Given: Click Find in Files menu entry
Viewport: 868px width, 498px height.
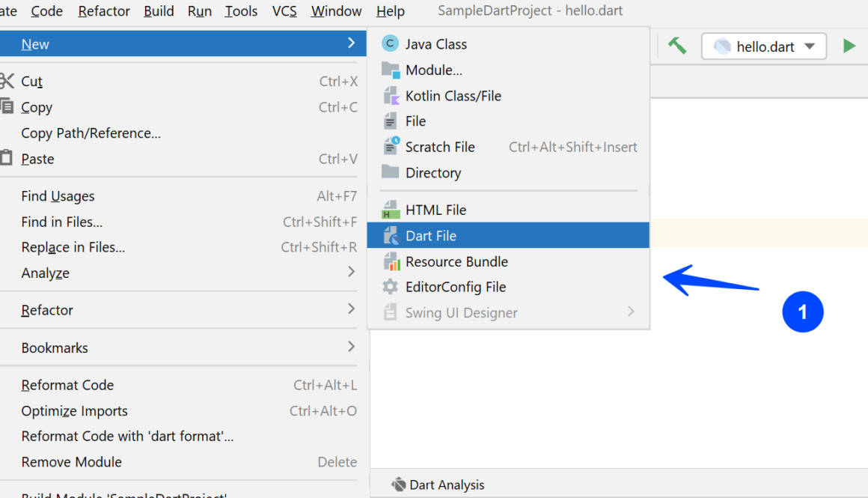Looking at the screenshot, I should pos(62,222).
